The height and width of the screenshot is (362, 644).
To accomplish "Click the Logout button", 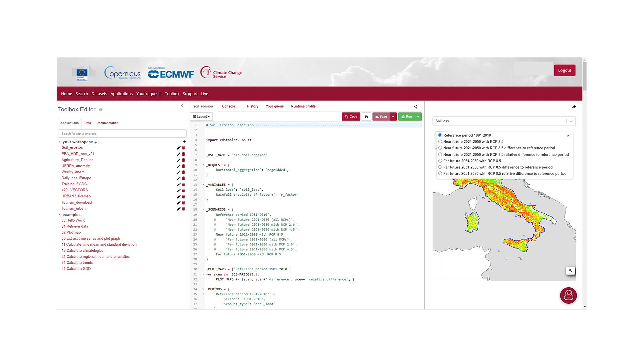I will point(564,70).
